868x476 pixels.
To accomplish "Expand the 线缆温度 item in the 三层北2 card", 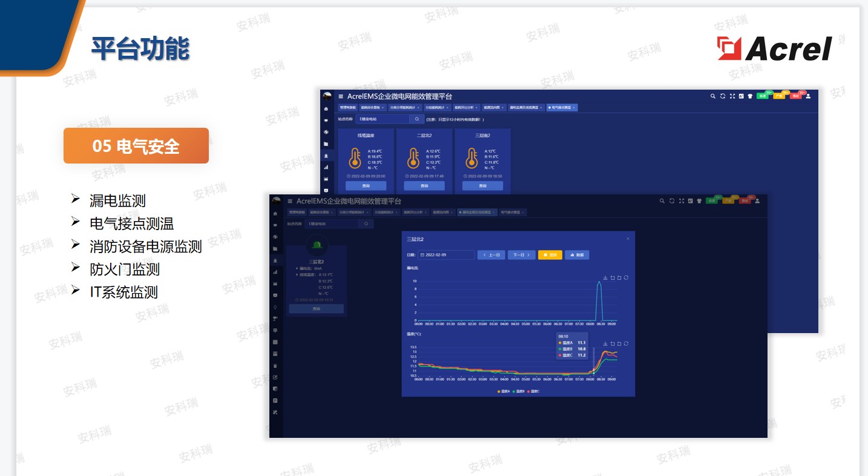I will click(297, 274).
